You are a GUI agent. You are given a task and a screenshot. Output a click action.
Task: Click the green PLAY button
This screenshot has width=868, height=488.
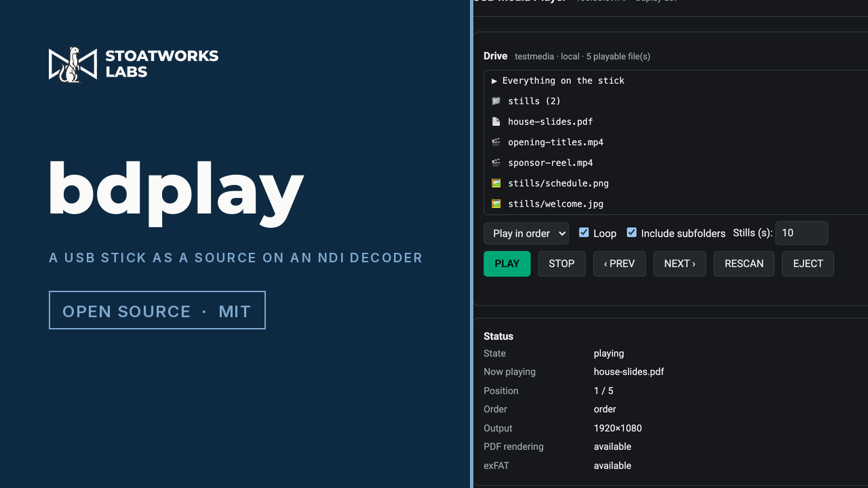507,264
